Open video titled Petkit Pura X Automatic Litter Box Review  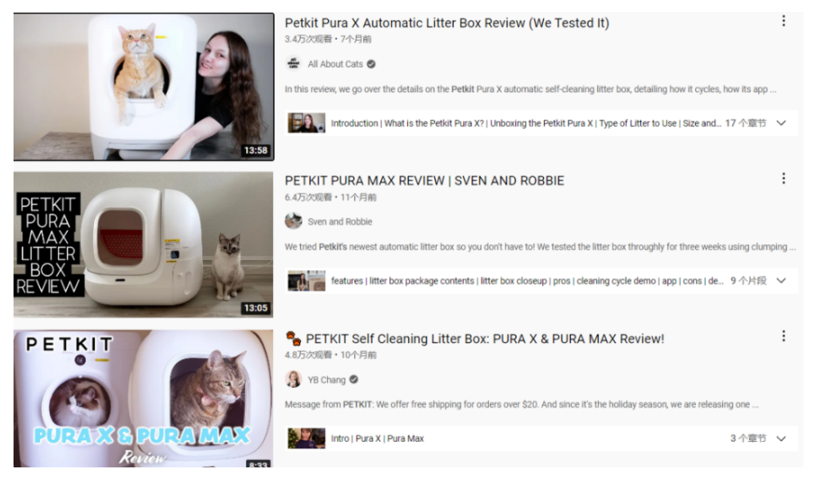pyautogui.click(x=447, y=23)
